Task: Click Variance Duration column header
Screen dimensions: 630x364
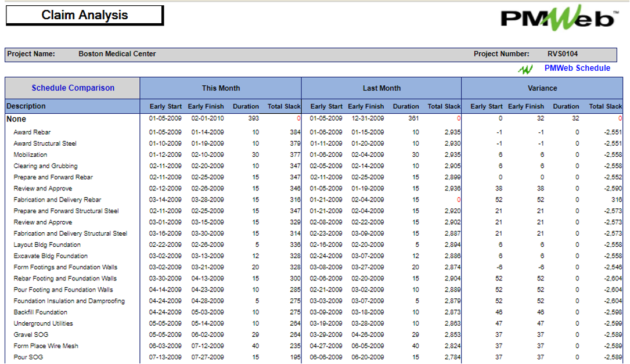Action: tap(566, 106)
